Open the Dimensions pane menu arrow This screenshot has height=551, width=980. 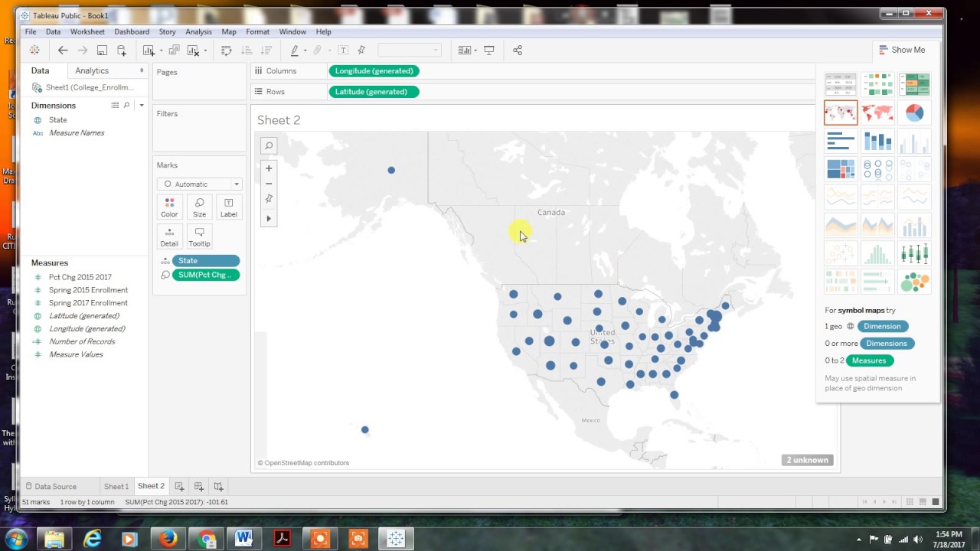point(142,106)
